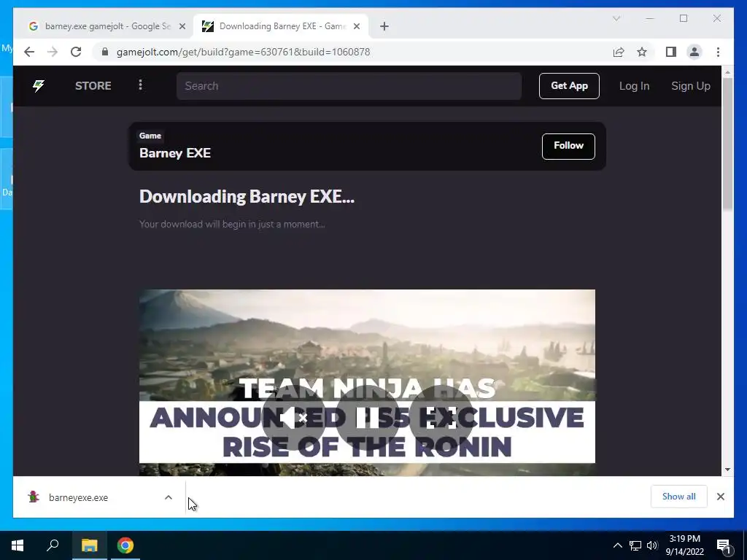Click the address bar URL
The width and height of the screenshot is (747, 560).
pyautogui.click(x=243, y=52)
